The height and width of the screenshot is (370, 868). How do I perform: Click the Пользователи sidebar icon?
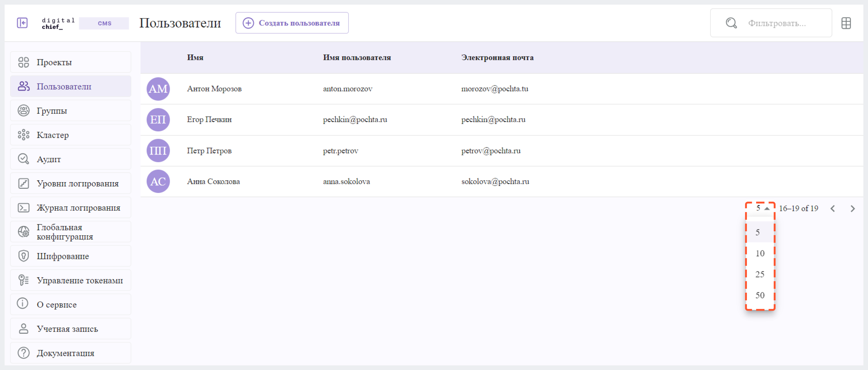pos(24,86)
